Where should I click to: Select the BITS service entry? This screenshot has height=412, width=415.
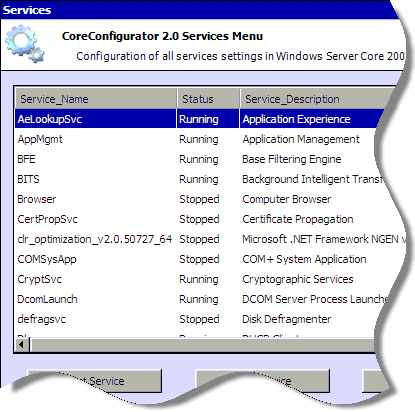28,179
